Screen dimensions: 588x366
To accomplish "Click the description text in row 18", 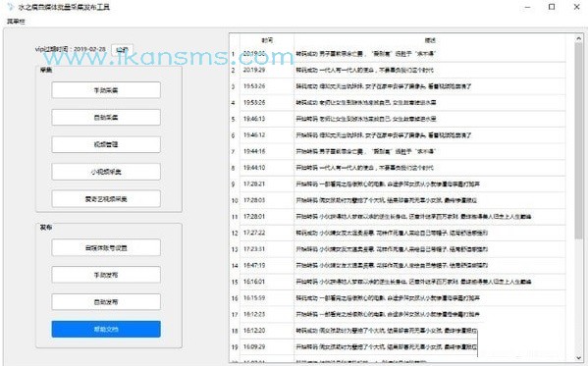I will pos(387,331).
